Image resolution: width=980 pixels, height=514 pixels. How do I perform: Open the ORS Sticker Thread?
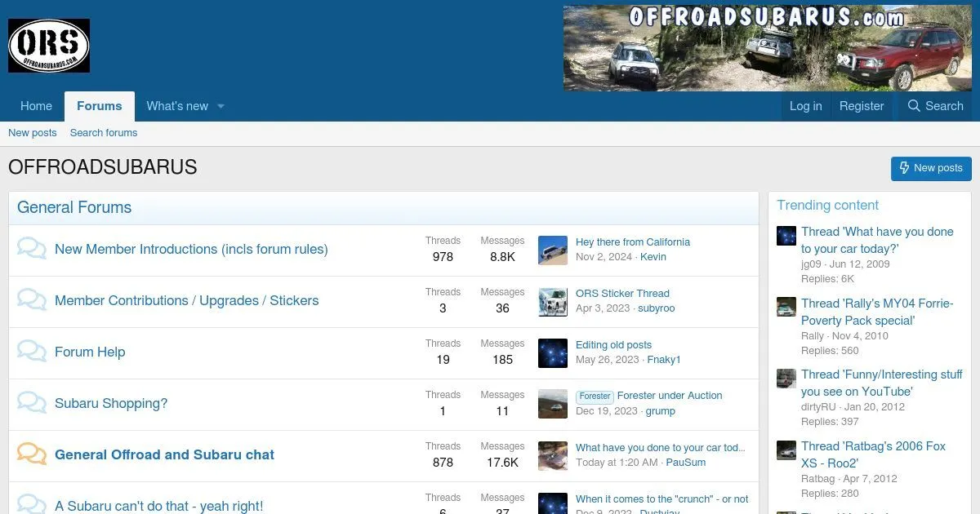[622, 294]
